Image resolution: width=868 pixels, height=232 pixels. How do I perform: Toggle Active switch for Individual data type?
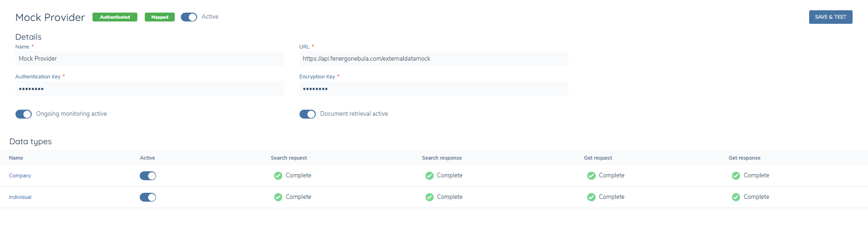pos(148,197)
